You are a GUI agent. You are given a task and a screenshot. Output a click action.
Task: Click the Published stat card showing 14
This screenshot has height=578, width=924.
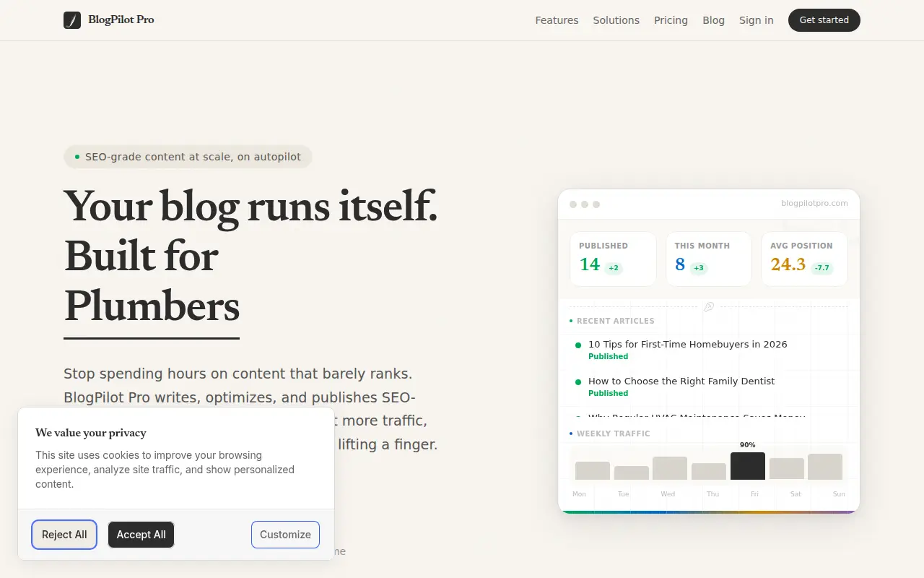[613, 259]
